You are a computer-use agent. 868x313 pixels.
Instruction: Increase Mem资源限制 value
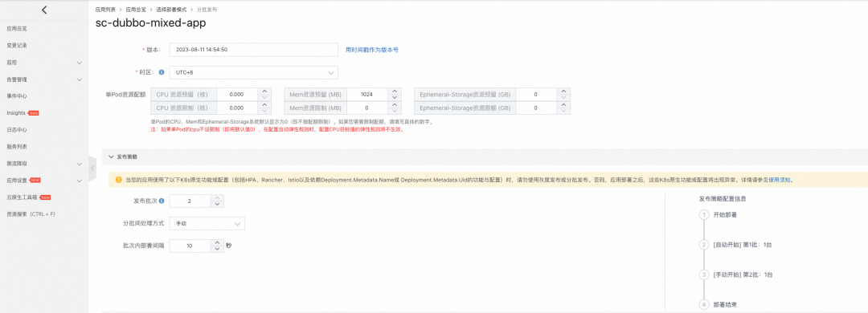394,105
